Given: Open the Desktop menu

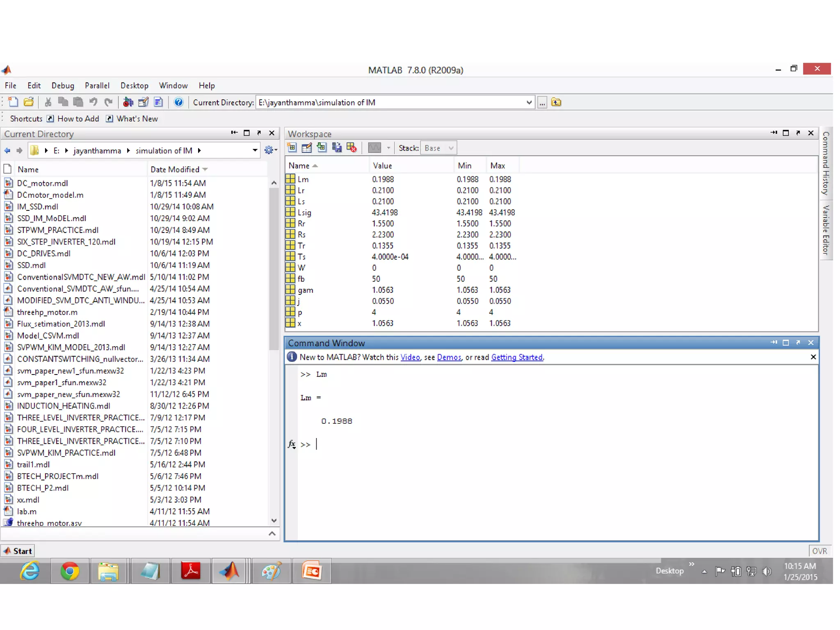Looking at the screenshot, I should (134, 85).
